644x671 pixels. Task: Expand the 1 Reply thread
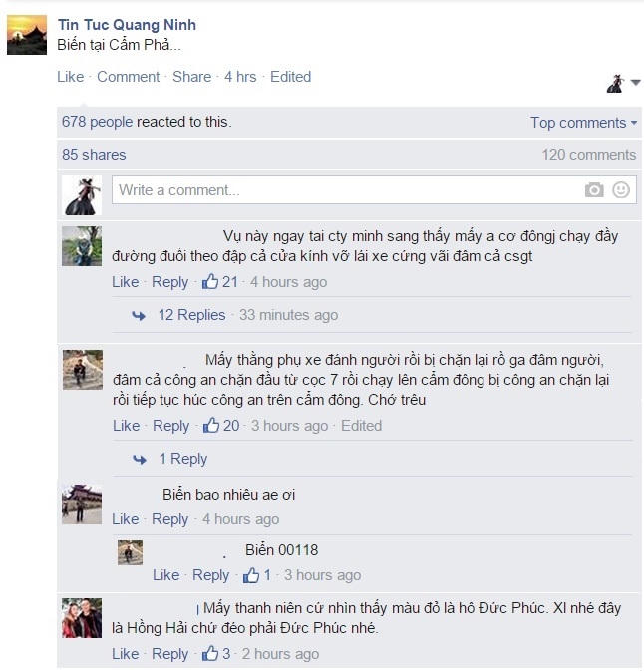pyautogui.click(x=183, y=459)
